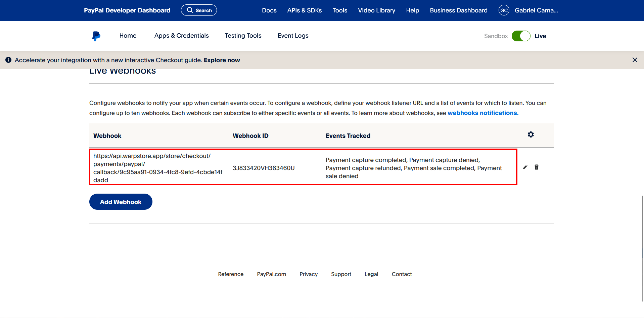Click the Webhook ID column header
644x318 pixels.
tap(250, 136)
